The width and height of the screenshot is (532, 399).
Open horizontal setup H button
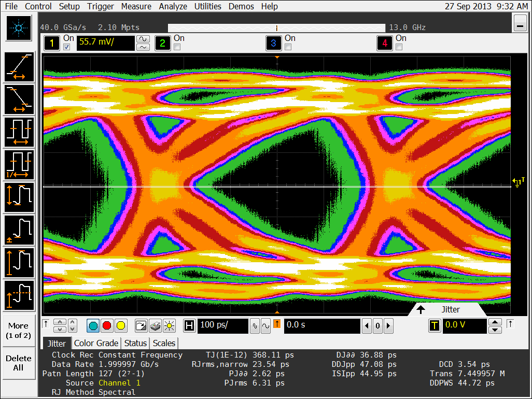[189, 326]
